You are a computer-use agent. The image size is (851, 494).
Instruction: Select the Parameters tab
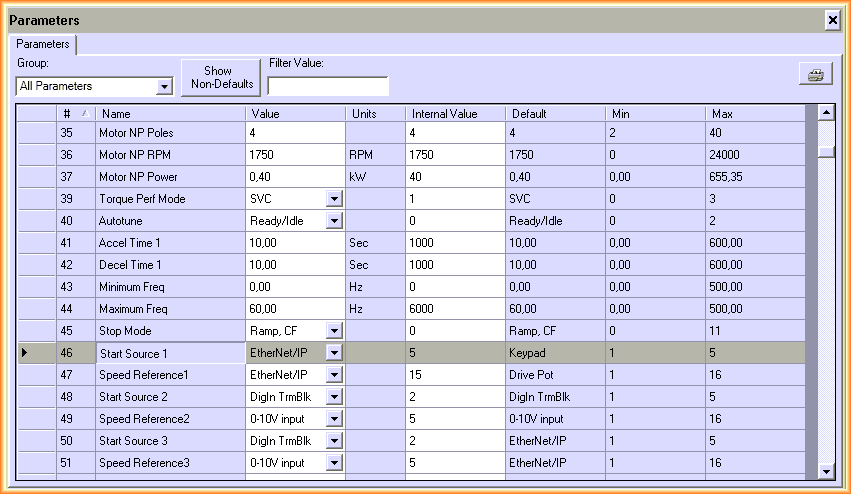(43, 44)
